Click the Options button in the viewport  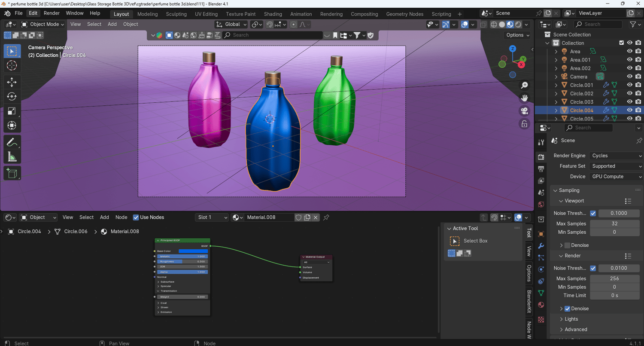click(x=518, y=35)
